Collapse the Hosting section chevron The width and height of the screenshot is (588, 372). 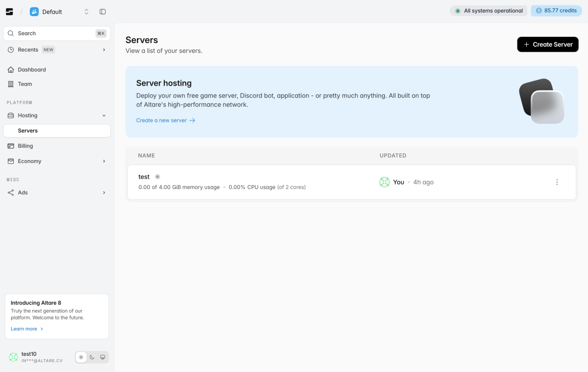click(103, 115)
